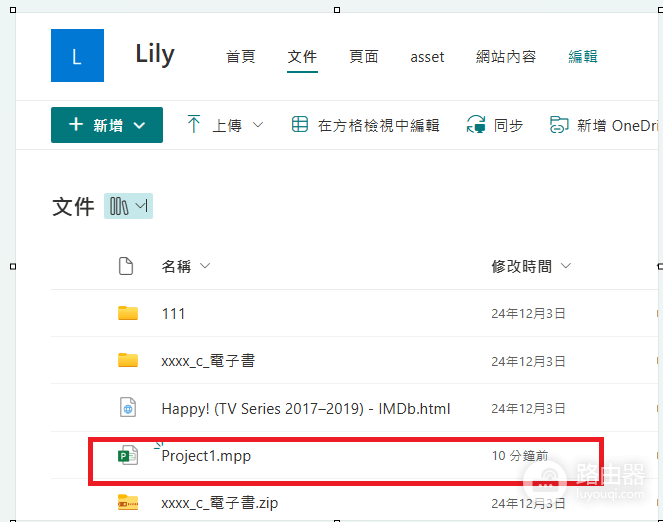663x522 pixels.
Task: Click the 10 分鐘前 modified time
Action: click(x=520, y=456)
